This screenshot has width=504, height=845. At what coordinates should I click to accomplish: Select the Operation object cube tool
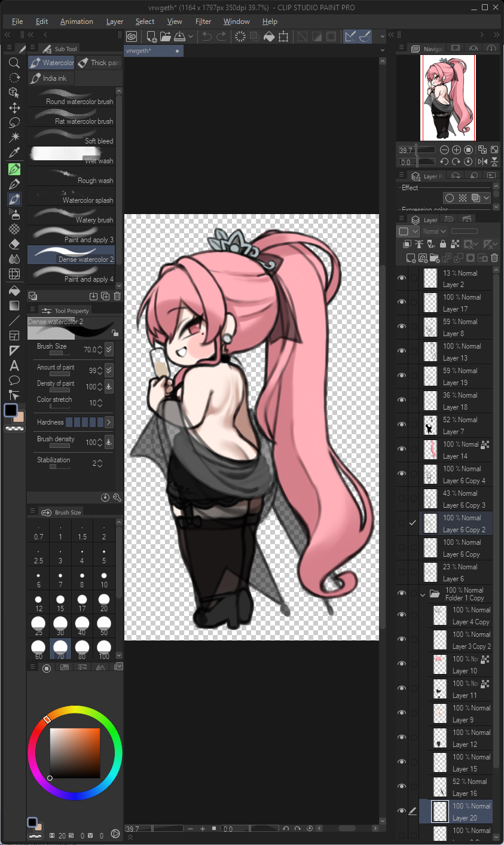point(15,93)
